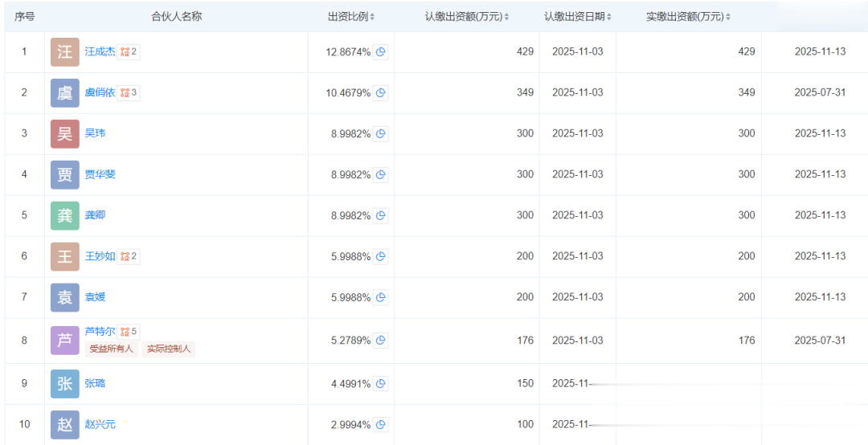Screen dimensions: 868x445
Task: Click pie chart icon in 贾华斐's row
Action: [380, 175]
